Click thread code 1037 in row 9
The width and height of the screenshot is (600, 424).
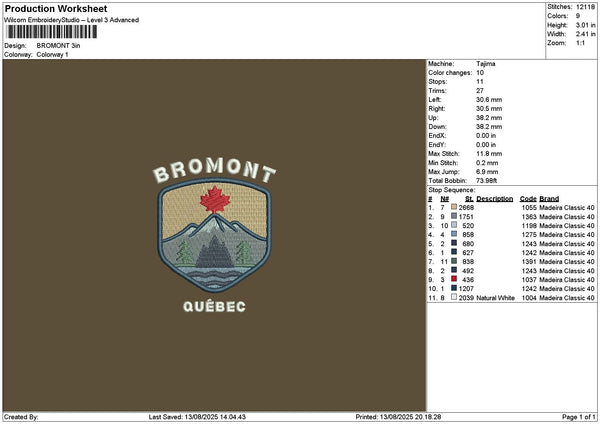(x=529, y=279)
